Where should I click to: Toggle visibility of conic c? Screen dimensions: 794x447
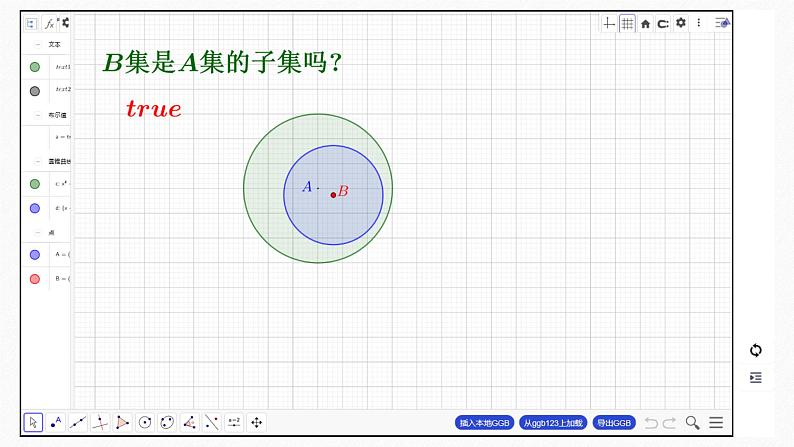coord(35,184)
